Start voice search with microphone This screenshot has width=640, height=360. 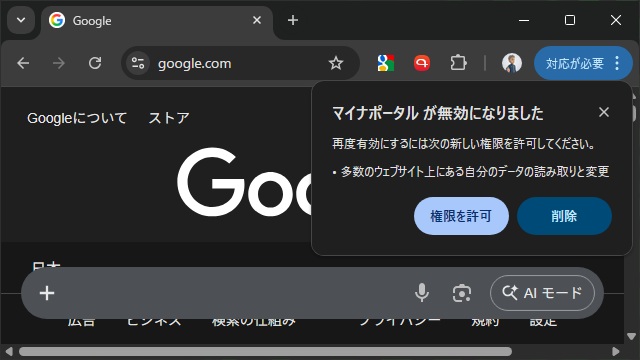click(422, 293)
